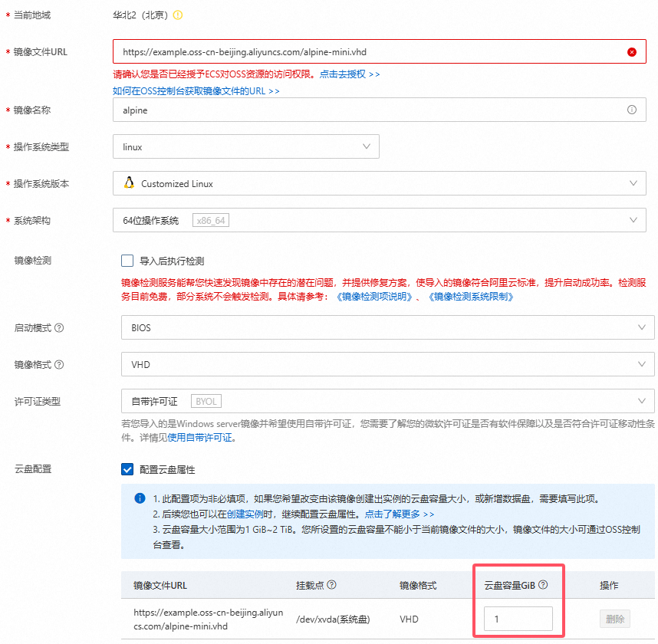Click the info icon in 镜像名称 field
The image size is (658, 644).
[631, 110]
